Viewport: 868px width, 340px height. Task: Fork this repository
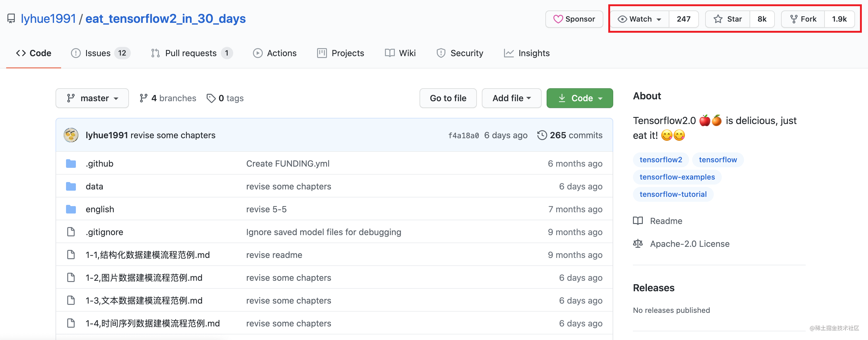[803, 19]
